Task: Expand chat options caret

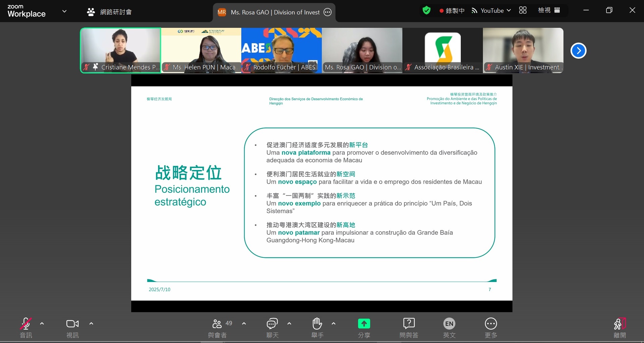Action: click(x=289, y=324)
